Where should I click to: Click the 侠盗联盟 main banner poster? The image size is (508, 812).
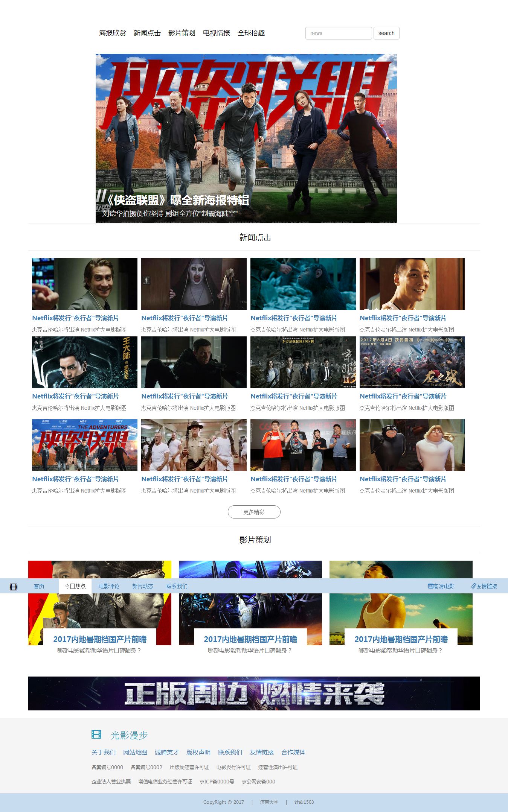pos(246,138)
